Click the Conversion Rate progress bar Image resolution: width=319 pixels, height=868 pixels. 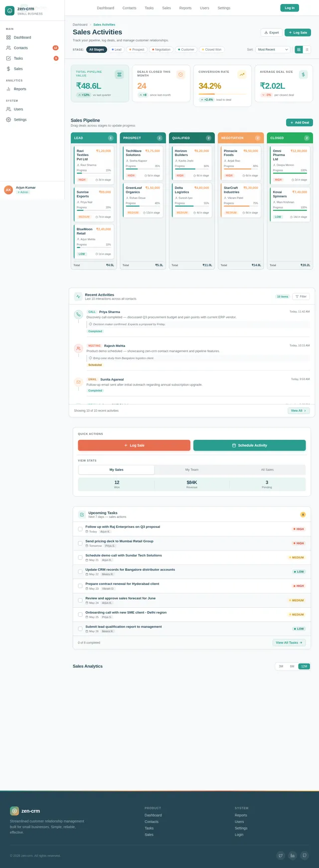[x=222, y=94]
